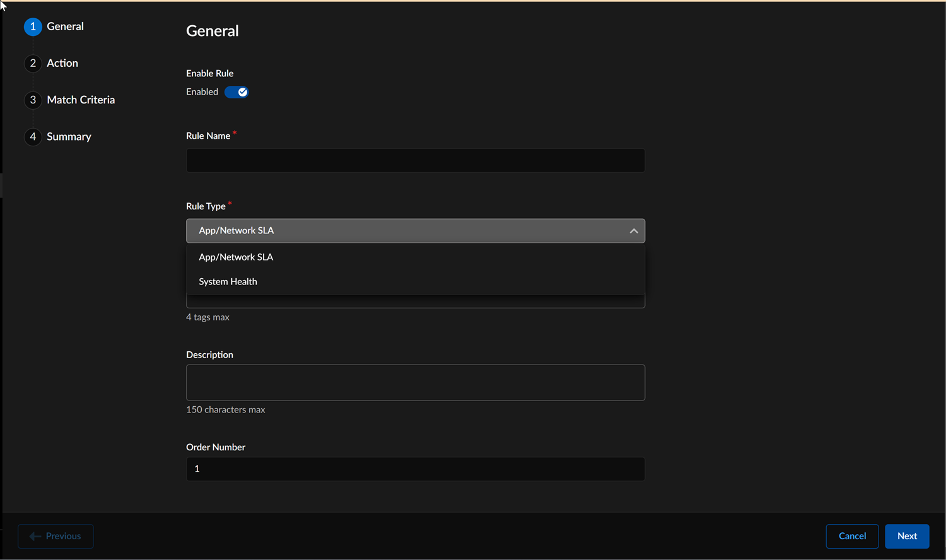
Task: Select the step 3 circle in wizard
Action: 33,100
